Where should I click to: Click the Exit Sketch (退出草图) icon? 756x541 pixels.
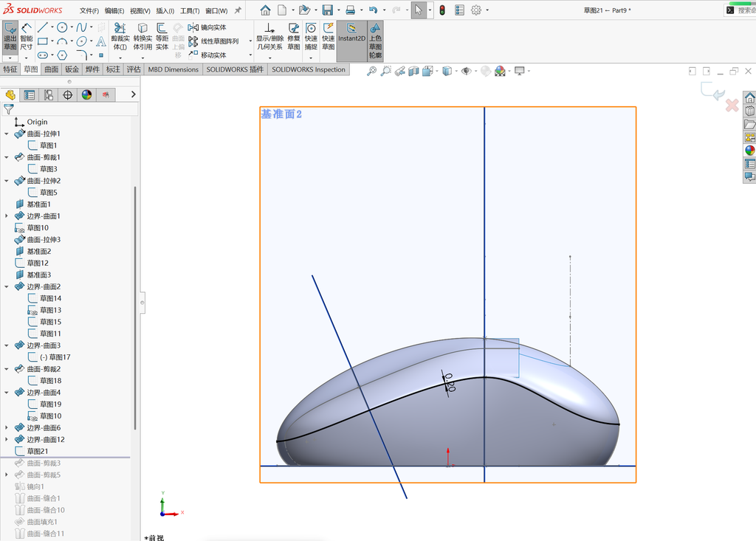click(x=10, y=37)
